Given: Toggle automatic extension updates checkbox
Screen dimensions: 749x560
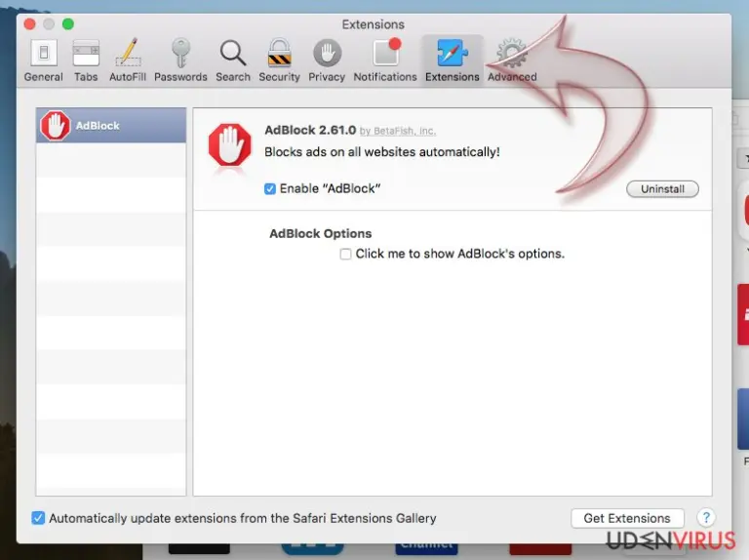Looking at the screenshot, I should point(38,518).
